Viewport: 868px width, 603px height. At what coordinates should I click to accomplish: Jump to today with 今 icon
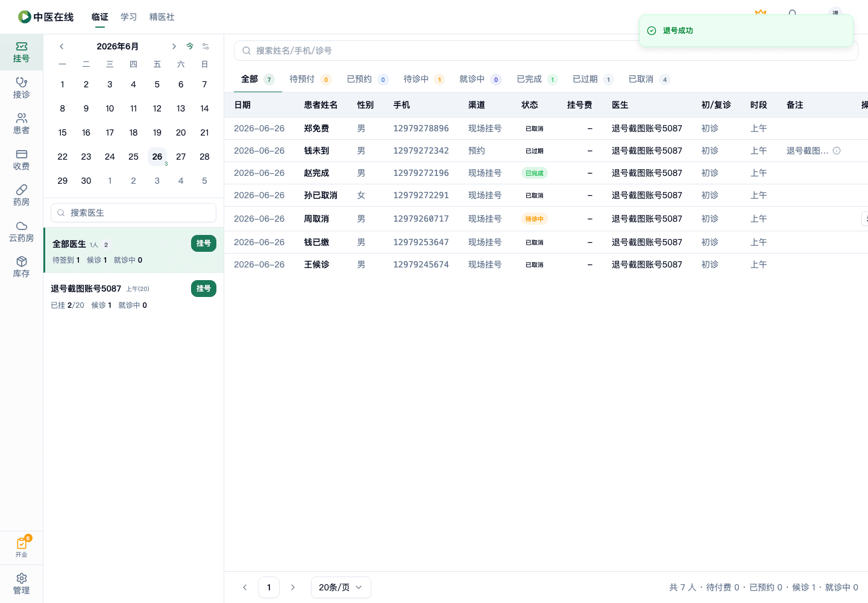pos(190,46)
